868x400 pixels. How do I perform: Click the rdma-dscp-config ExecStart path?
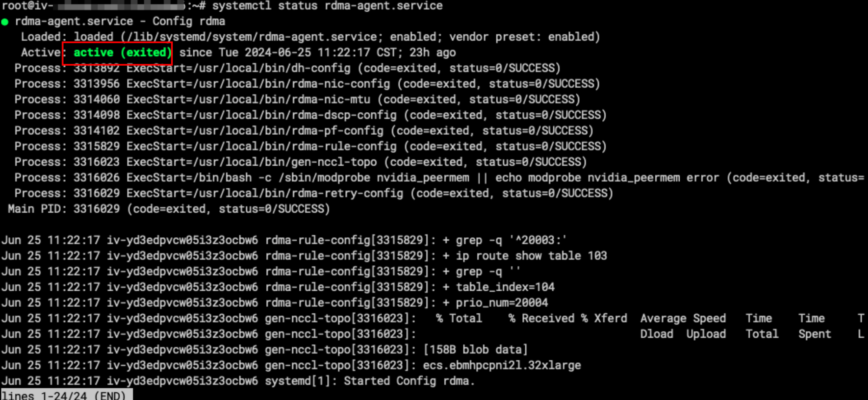(295, 115)
